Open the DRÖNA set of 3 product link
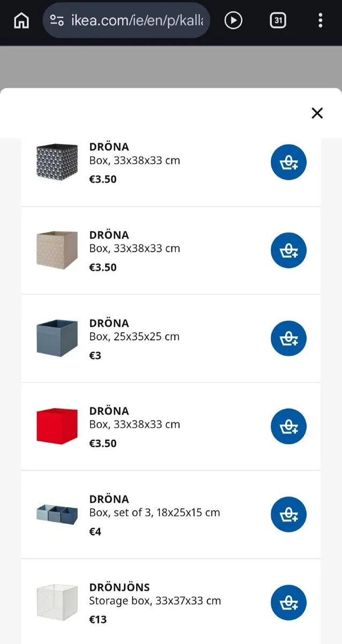342x644 pixels. point(154,513)
